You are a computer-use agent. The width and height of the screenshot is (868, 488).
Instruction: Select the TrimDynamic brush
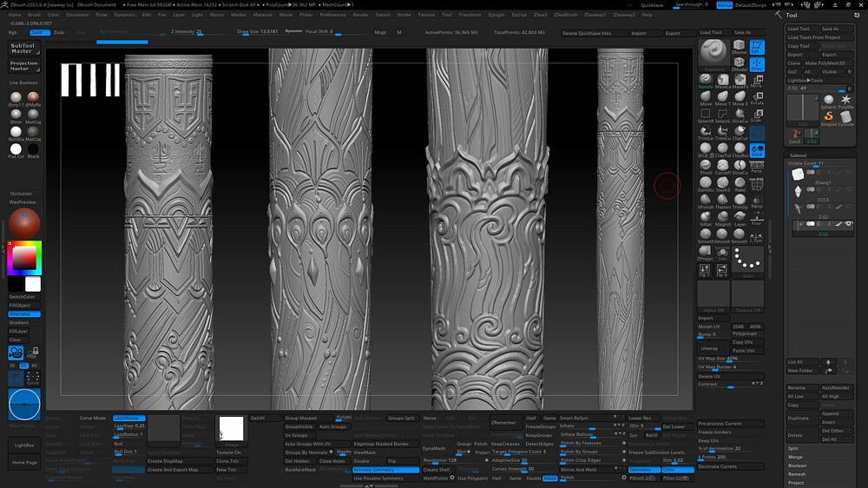[740, 201]
